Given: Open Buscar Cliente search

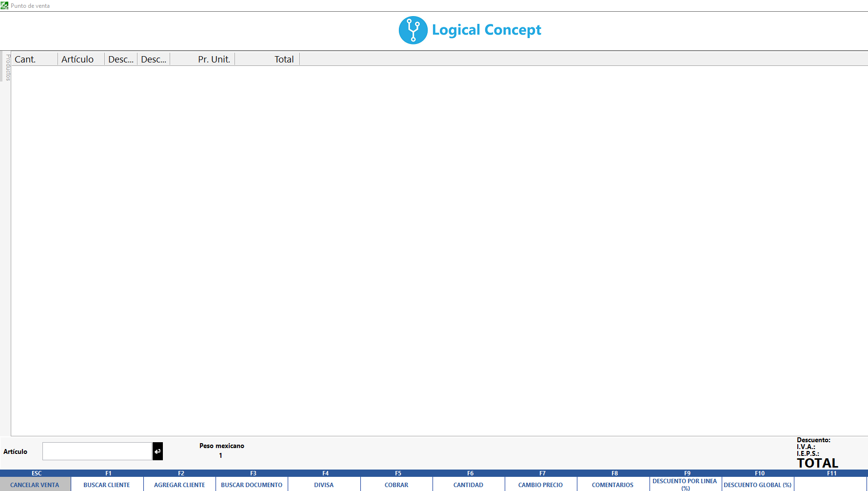Looking at the screenshot, I should [107, 485].
